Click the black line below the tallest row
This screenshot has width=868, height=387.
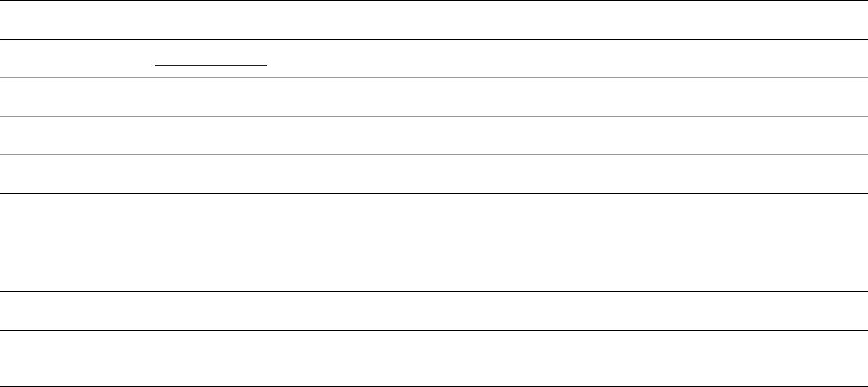434,291
